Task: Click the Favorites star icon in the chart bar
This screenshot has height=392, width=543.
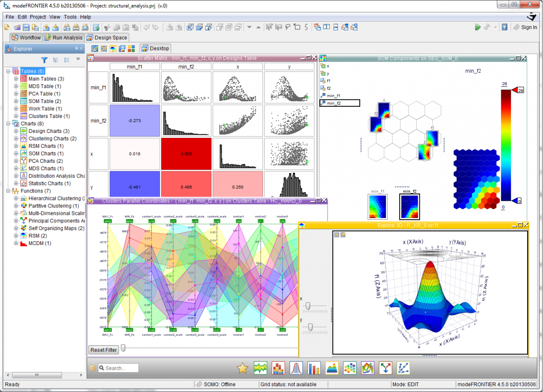Action: (243, 368)
